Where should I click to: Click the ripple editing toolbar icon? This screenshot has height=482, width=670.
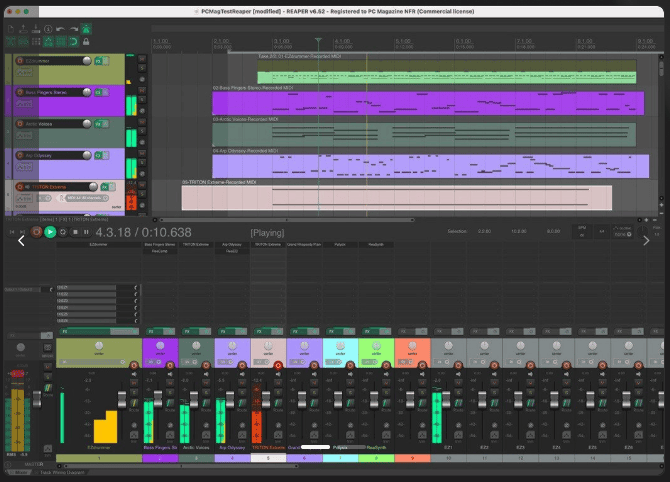tap(36, 41)
